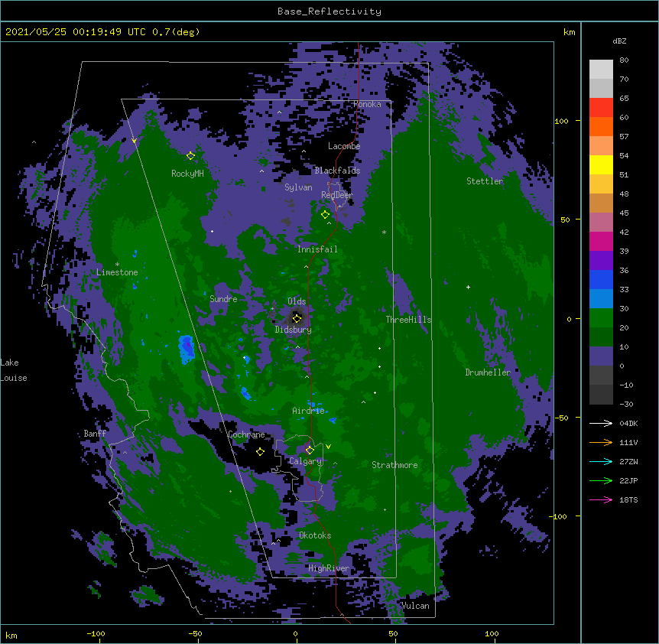Click the -30 value in dBZ legend

tap(626, 404)
